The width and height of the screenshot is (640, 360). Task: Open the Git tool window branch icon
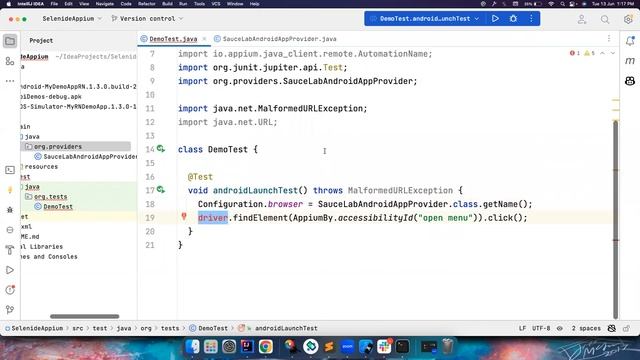click(x=10, y=310)
